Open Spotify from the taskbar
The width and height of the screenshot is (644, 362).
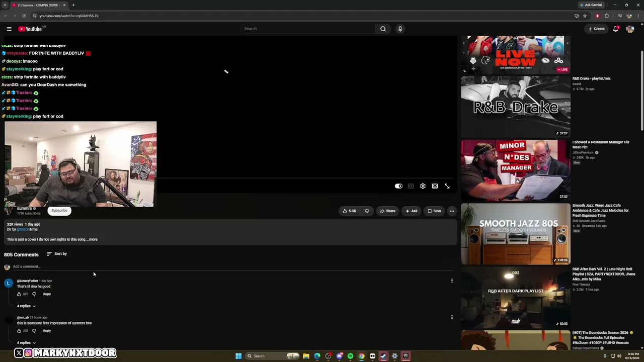coord(350,356)
